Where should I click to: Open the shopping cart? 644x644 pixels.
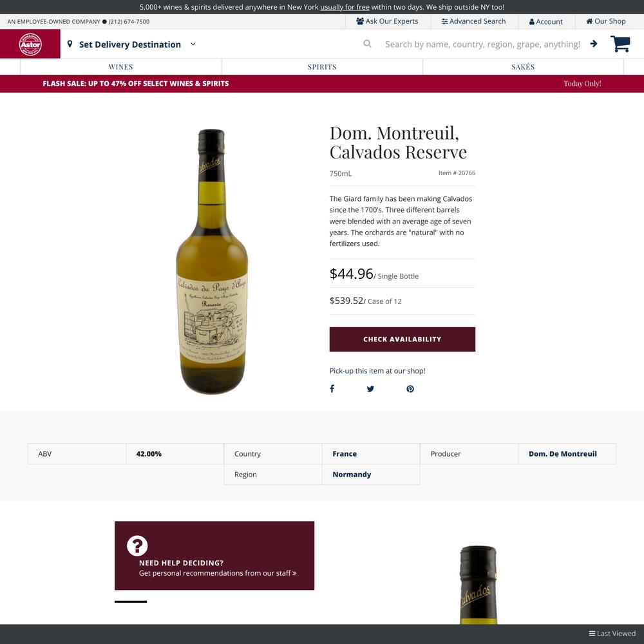[x=620, y=44]
